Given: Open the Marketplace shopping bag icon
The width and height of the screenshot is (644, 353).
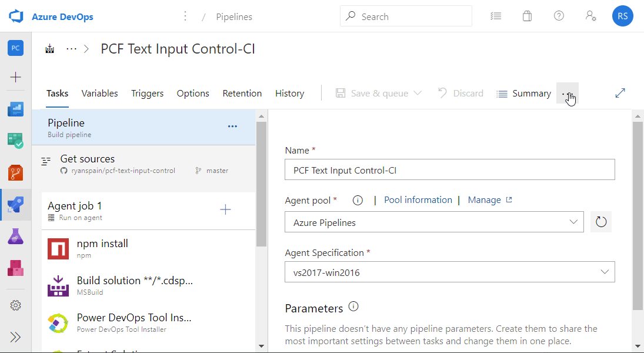Looking at the screenshot, I should (x=527, y=16).
